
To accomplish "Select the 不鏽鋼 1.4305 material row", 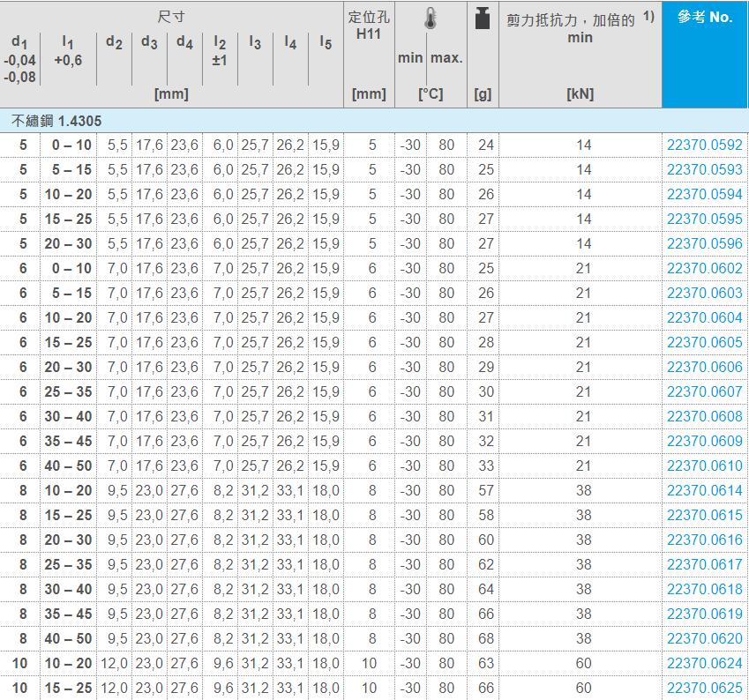I will click(56, 120).
